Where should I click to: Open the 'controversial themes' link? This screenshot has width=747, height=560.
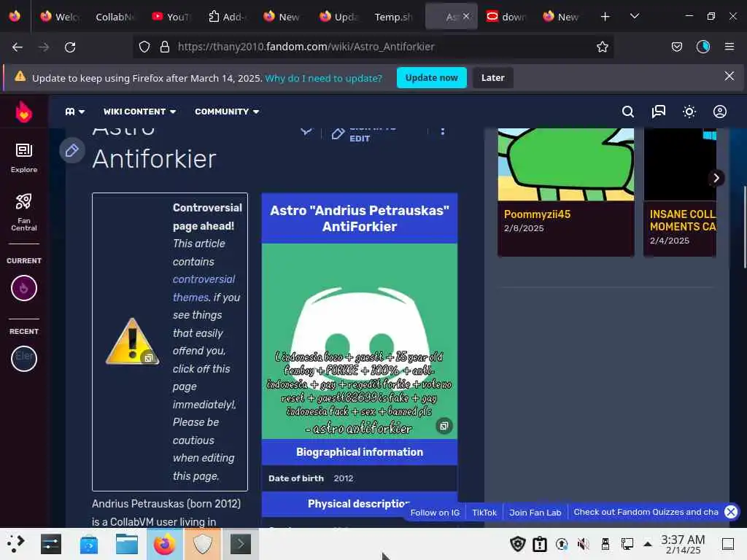pyautogui.click(x=204, y=288)
